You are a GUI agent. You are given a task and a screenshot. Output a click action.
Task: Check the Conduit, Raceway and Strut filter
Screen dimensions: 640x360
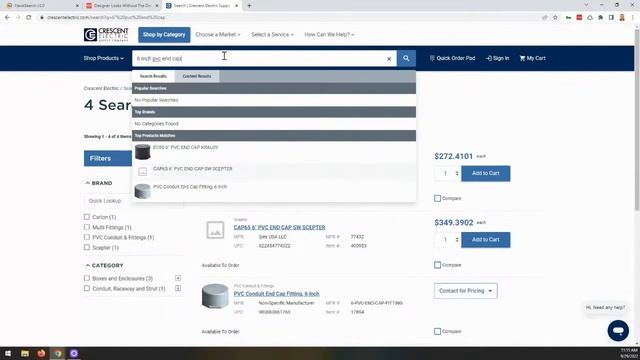click(x=87, y=289)
